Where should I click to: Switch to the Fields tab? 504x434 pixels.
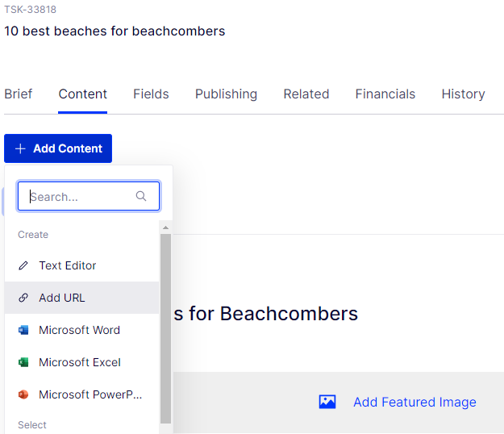[151, 94]
